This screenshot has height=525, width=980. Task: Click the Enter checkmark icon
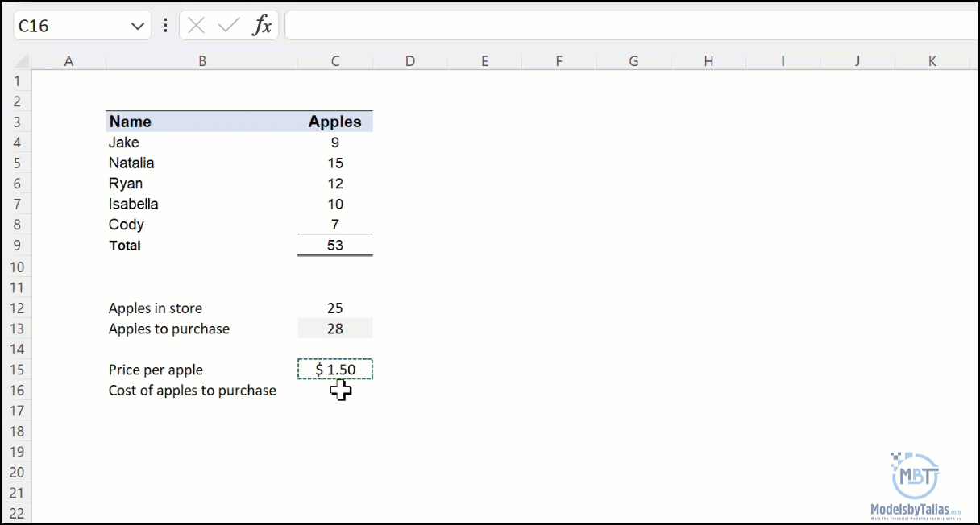tap(226, 25)
